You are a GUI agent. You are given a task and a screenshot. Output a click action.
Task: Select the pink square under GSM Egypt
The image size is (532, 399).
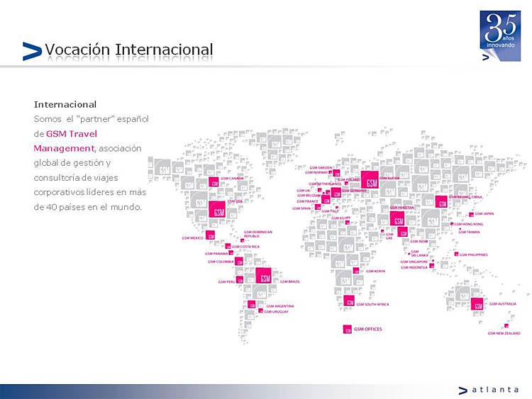[x=348, y=223]
